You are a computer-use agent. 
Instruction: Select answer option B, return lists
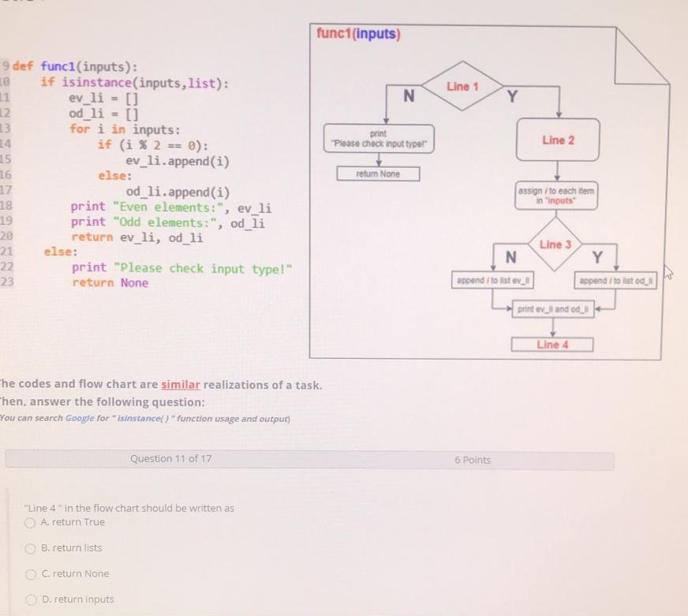coord(29,548)
